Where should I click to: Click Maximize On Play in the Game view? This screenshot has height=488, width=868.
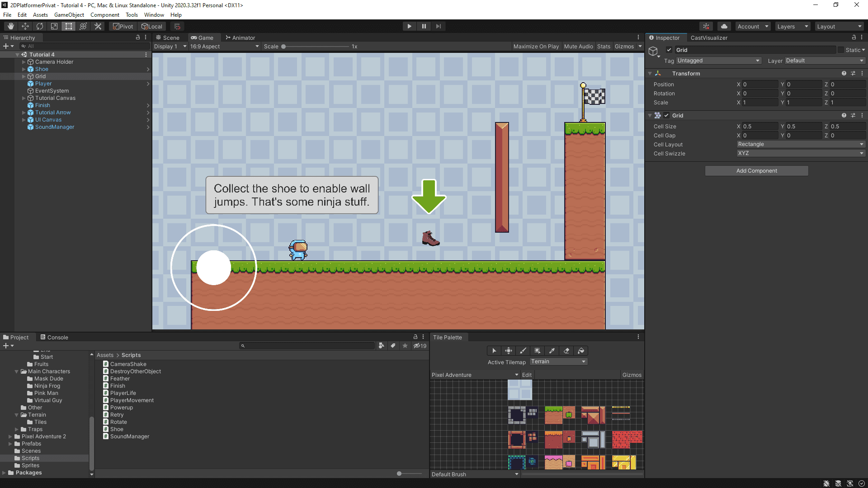[536, 46]
